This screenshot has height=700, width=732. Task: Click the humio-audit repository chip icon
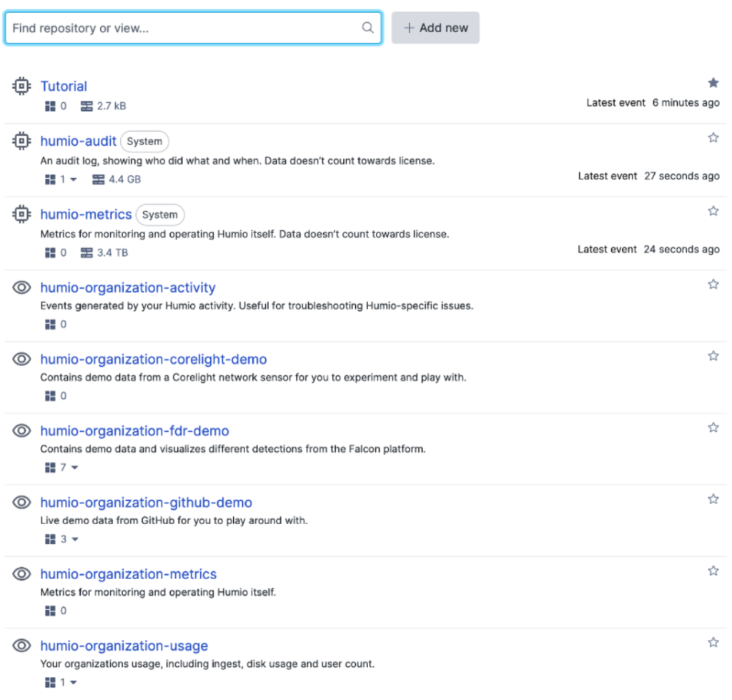pos(21,141)
